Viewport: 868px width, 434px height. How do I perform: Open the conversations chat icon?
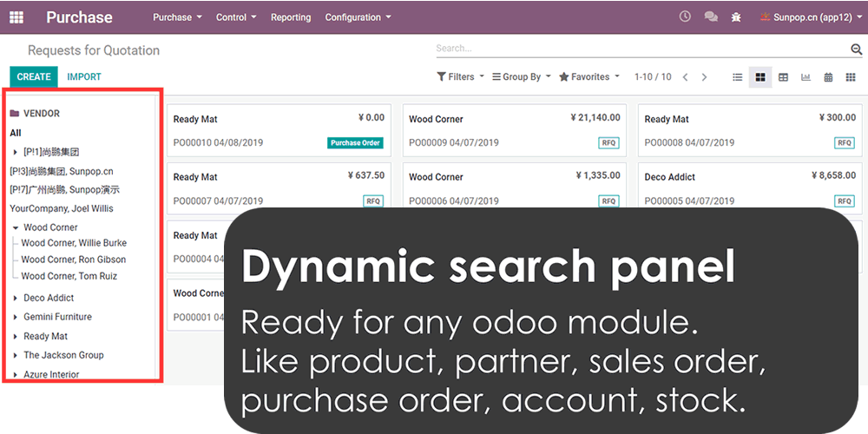pyautogui.click(x=711, y=16)
